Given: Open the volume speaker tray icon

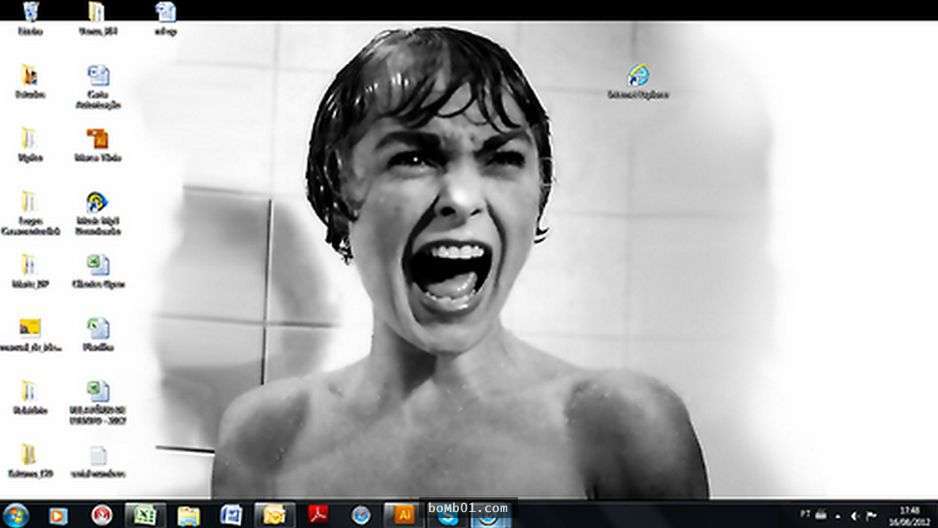Looking at the screenshot, I should point(855,515).
